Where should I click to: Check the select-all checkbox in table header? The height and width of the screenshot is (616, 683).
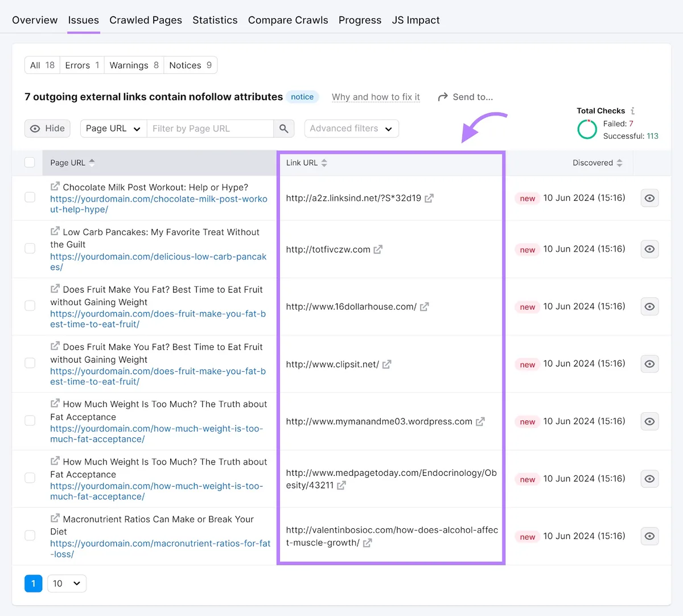point(30,163)
